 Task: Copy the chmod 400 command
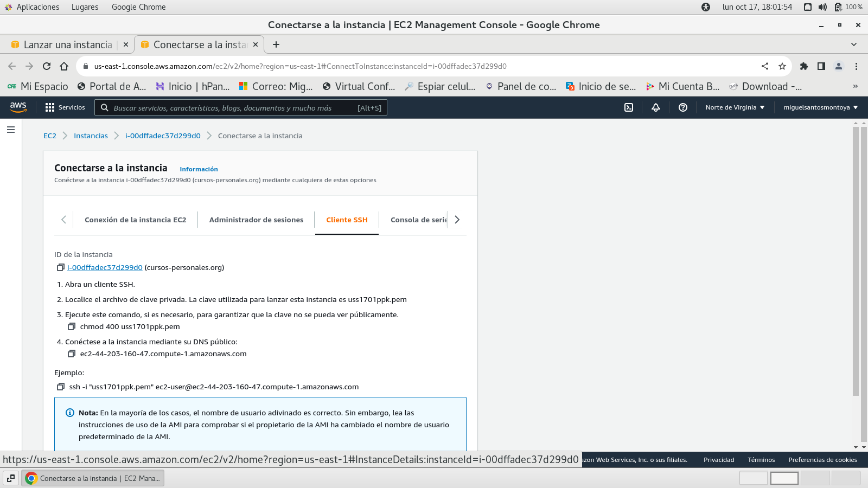point(71,326)
